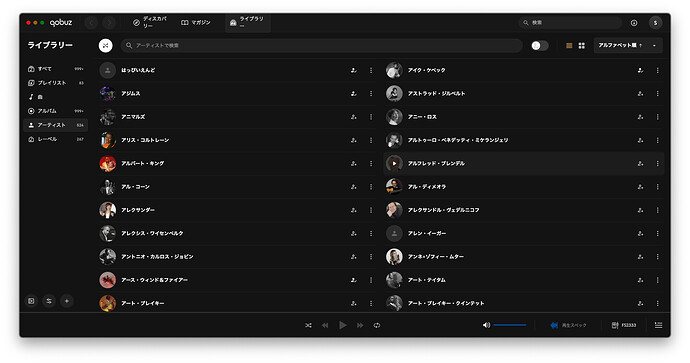Open artist アレクシス・ワイセンベルク
The width and height of the screenshot is (690, 363).
(152, 233)
